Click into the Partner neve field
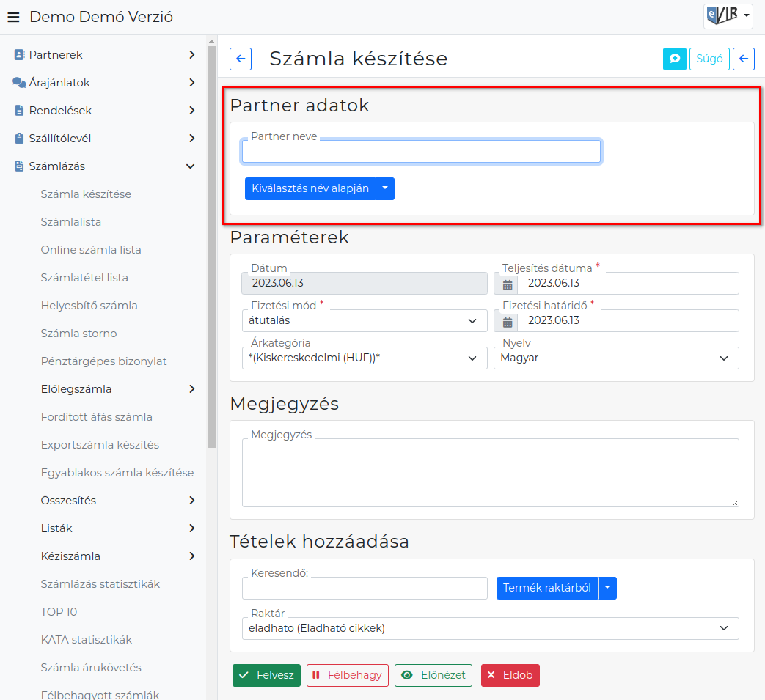The image size is (765, 700). 421,152
